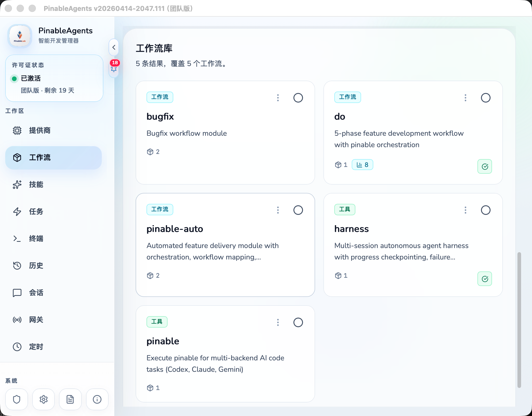Click the 工作流库 page heading
532x416 pixels.
coord(154,48)
